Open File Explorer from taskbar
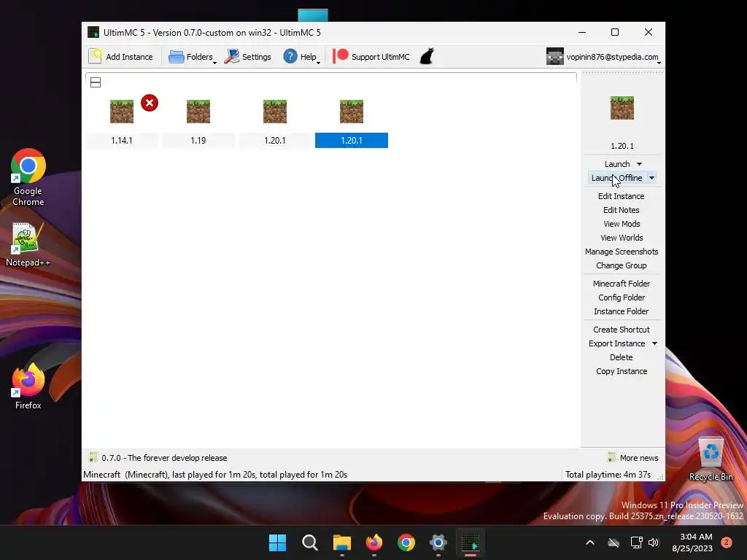The height and width of the screenshot is (560, 747). pos(341,542)
